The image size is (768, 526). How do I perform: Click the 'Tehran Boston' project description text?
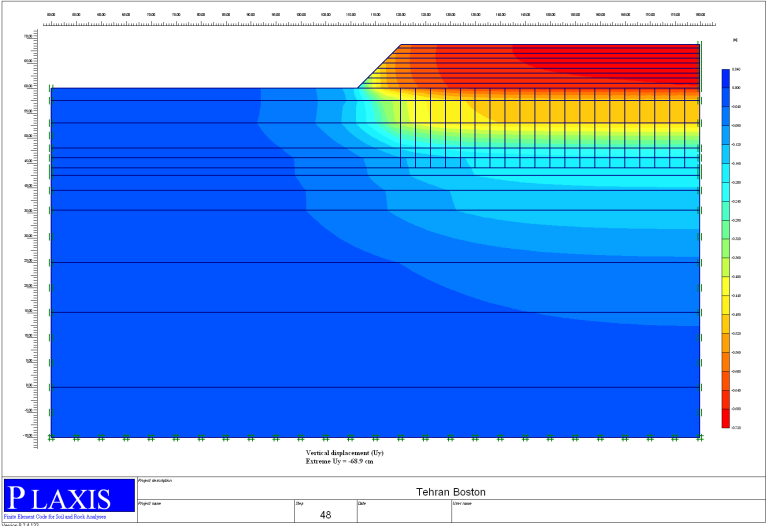point(451,492)
